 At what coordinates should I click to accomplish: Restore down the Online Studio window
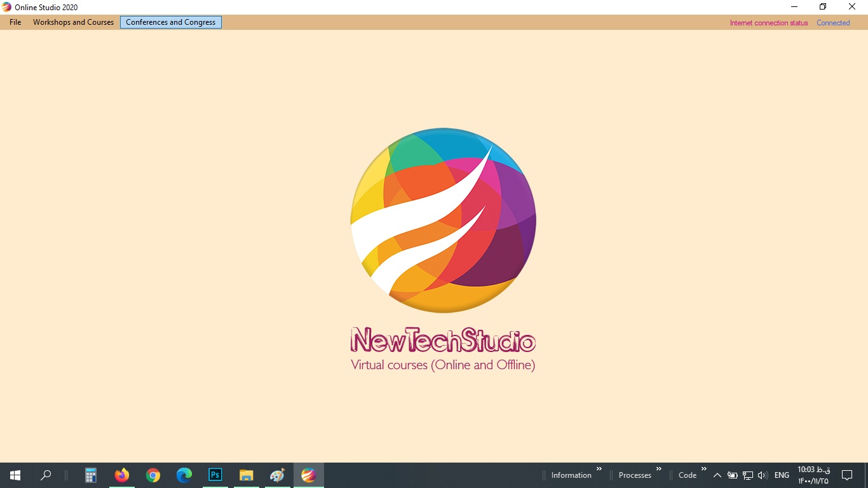pos(823,7)
